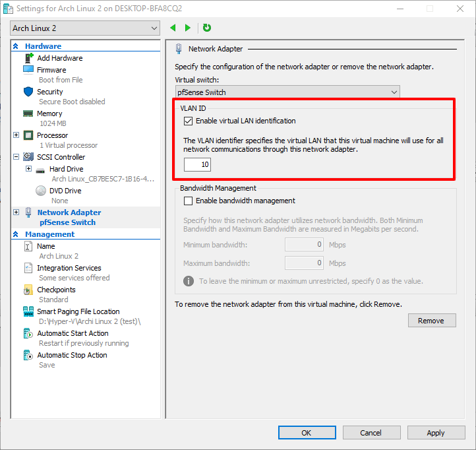Go to next virtual machine green arrow
The height and width of the screenshot is (450, 476).
[188, 28]
